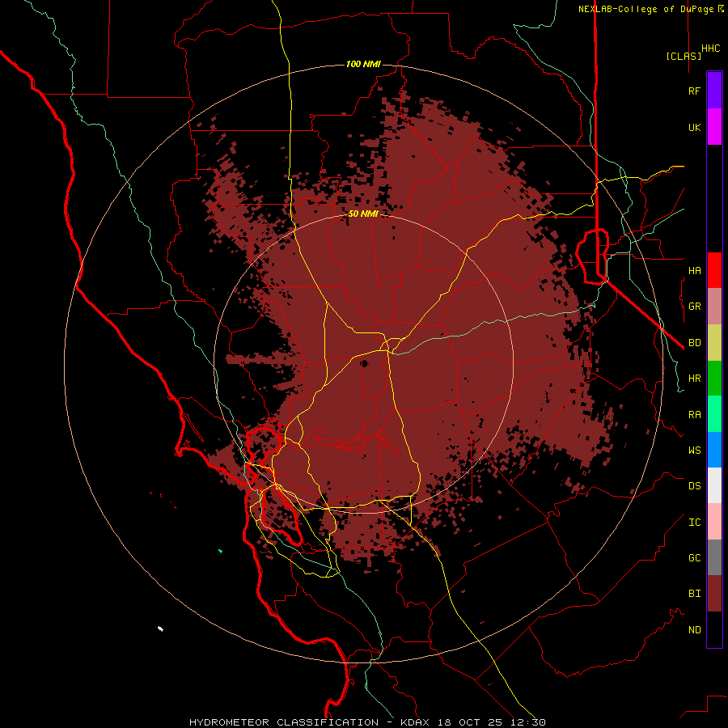Click the 50 NMI range ring label

tap(363, 214)
